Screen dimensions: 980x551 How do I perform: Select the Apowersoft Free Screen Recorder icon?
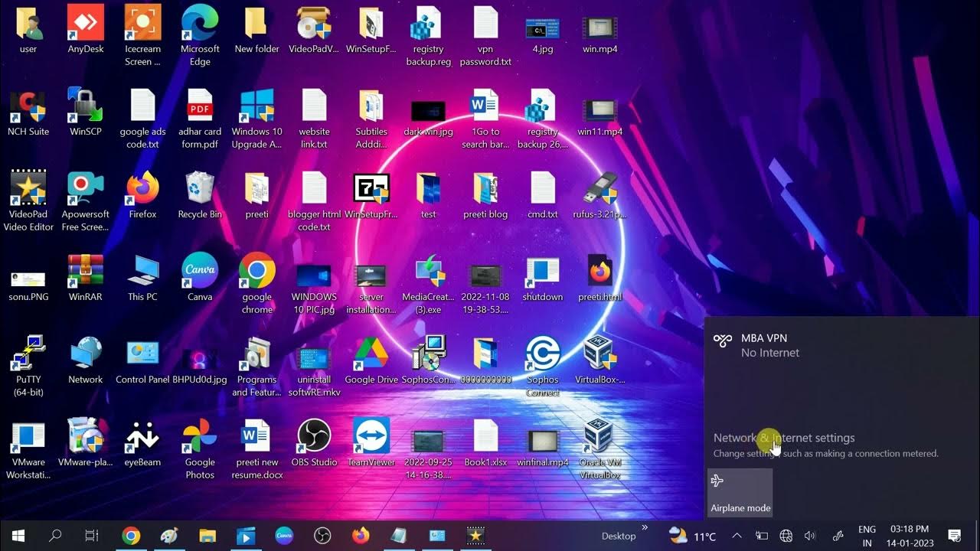[86, 201]
